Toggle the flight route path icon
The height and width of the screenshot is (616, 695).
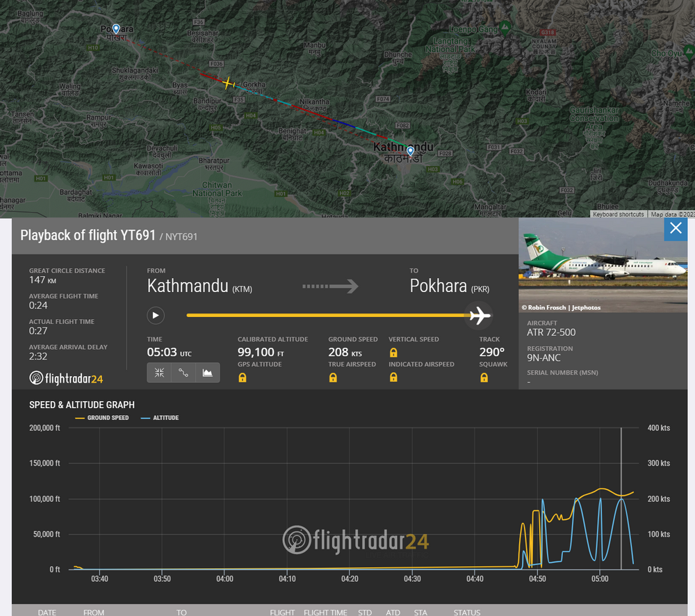point(183,373)
